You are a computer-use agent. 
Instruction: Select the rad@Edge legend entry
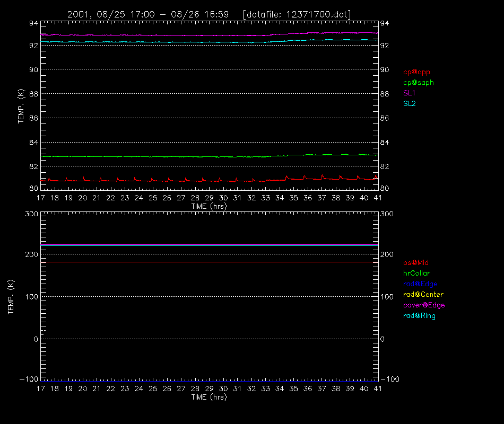coord(420,284)
